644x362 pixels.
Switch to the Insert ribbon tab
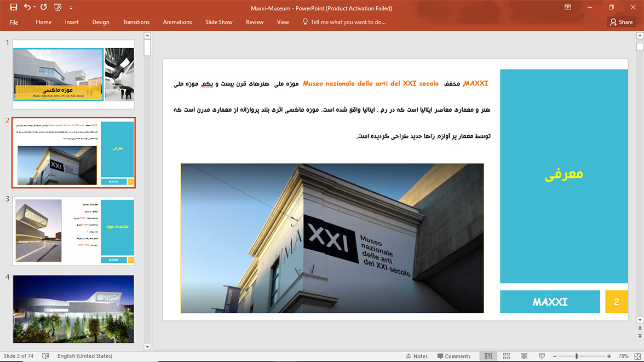[72, 22]
